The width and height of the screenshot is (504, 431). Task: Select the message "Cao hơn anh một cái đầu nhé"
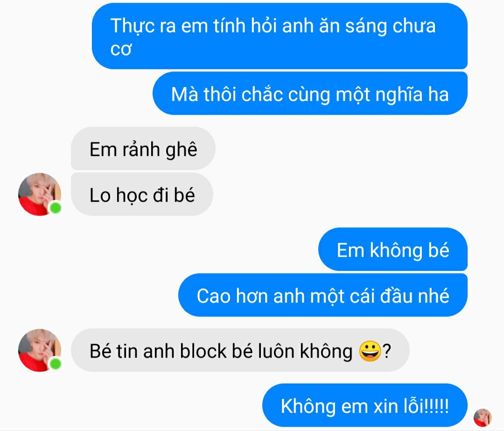[323, 295]
